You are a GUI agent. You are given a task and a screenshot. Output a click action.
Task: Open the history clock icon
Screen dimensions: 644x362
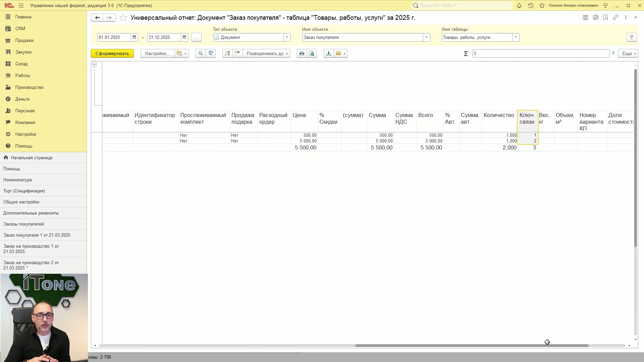click(x=531, y=6)
